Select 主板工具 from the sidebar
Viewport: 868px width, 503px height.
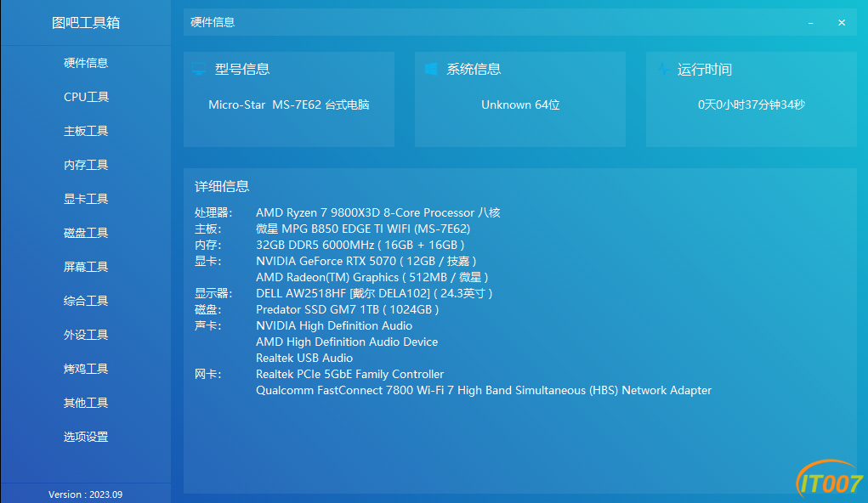click(x=86, y=131)
